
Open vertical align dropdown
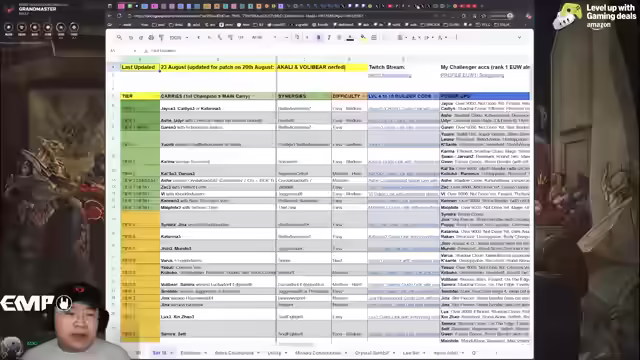pyautogui.click(x=415, y=38)
